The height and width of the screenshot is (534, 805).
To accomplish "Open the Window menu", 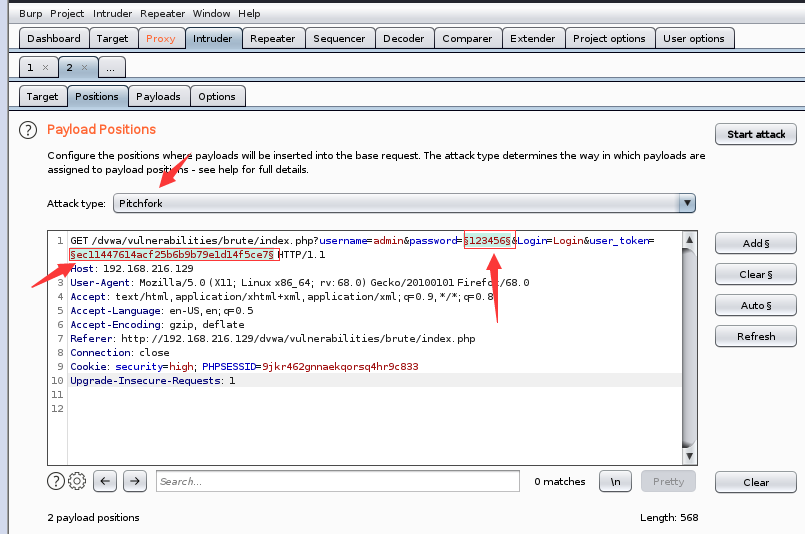I will (x=211, y=14).
